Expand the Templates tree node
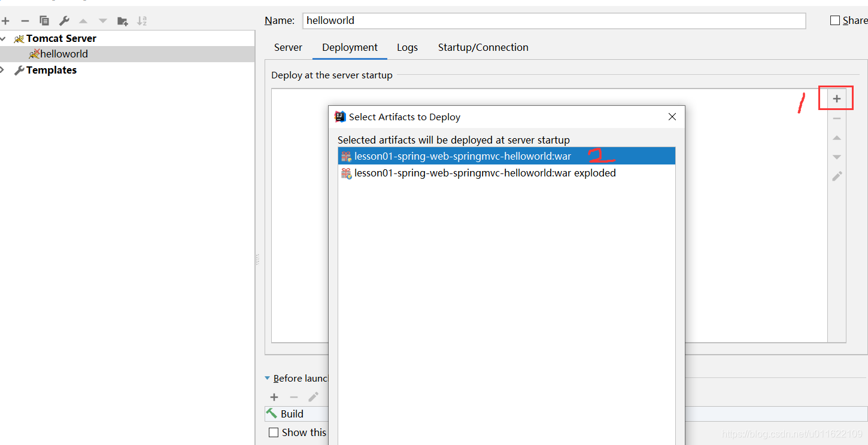Image resolution: width=868 pixels, height=445 pixels. 3,70
